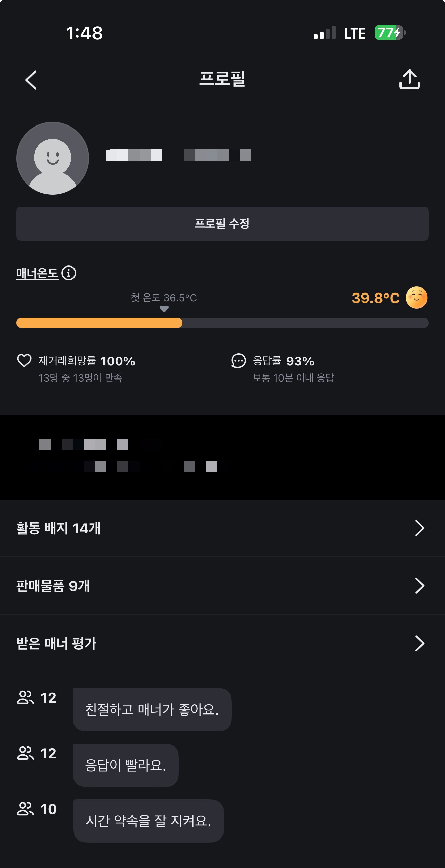
Task: Expand 판매물품 9개 chevron
Action: pyautogui.click(x=419, y=586)
